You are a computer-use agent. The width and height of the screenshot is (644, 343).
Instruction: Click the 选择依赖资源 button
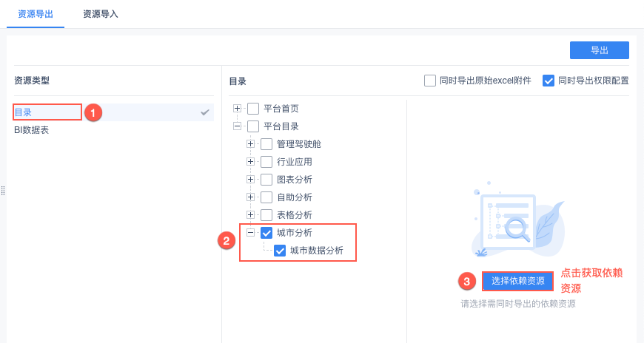point(518,281)
